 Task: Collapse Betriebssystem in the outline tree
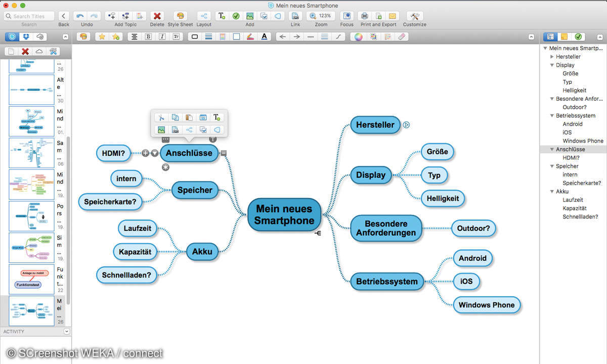[x=552, y=116]
